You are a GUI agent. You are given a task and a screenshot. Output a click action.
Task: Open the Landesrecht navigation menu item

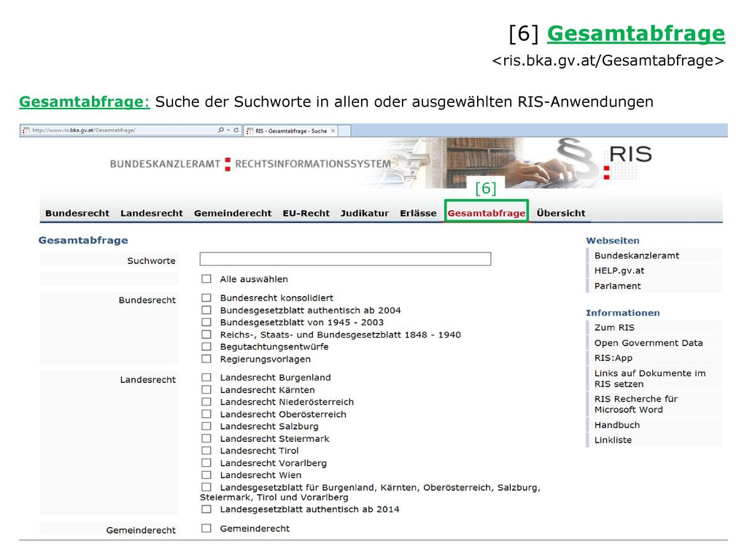(152, 214)
